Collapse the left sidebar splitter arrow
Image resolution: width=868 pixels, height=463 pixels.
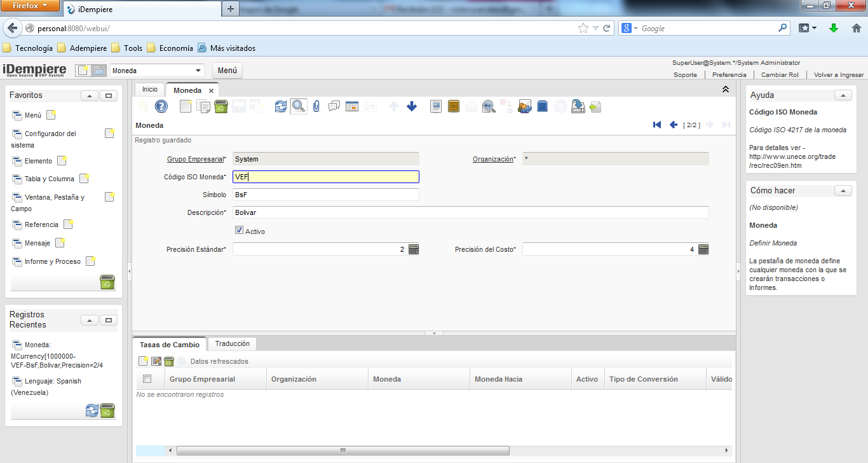click(x=130, y=271)
